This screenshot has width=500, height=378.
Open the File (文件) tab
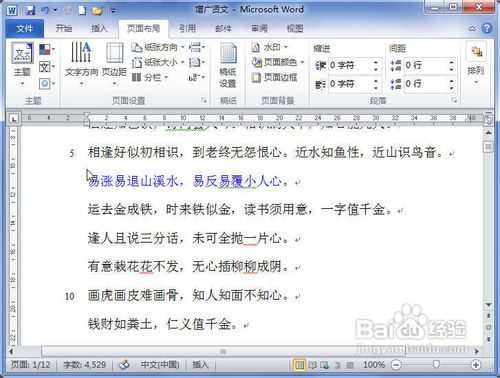(25, 29)
